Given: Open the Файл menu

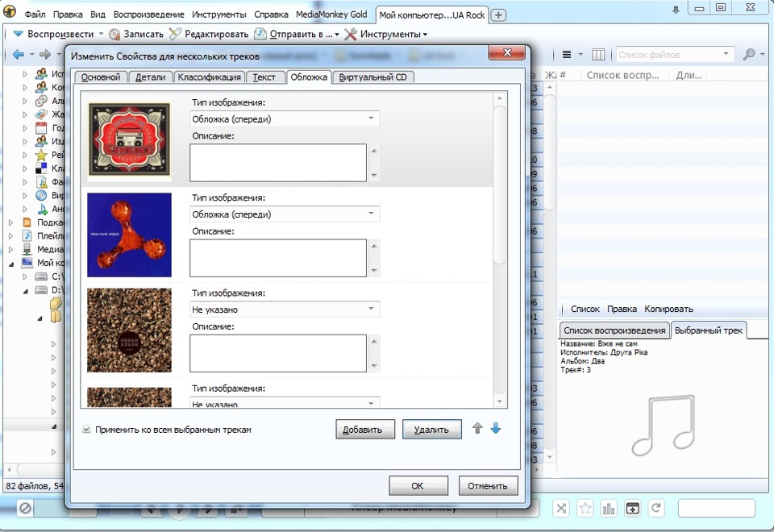Looking at the screenshot, I should pos(35,15).
